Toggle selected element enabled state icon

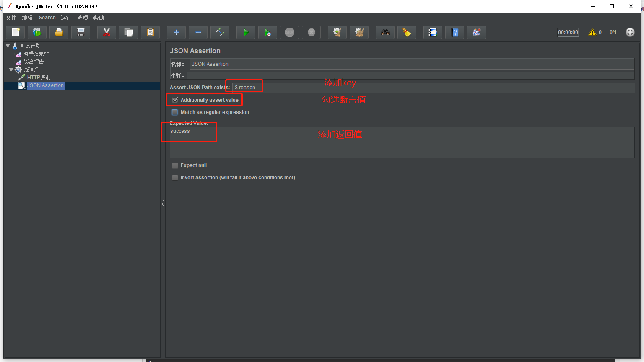click(x=220, y=32)
